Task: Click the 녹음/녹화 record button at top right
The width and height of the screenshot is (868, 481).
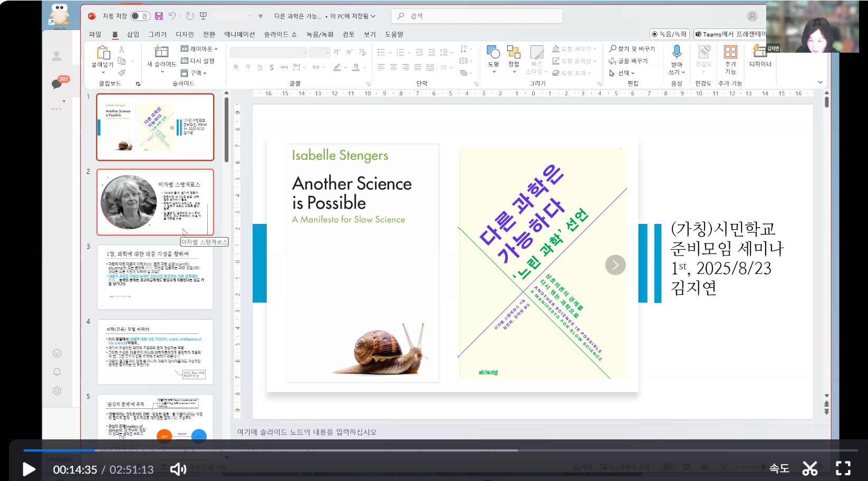Action: (669, 34)
